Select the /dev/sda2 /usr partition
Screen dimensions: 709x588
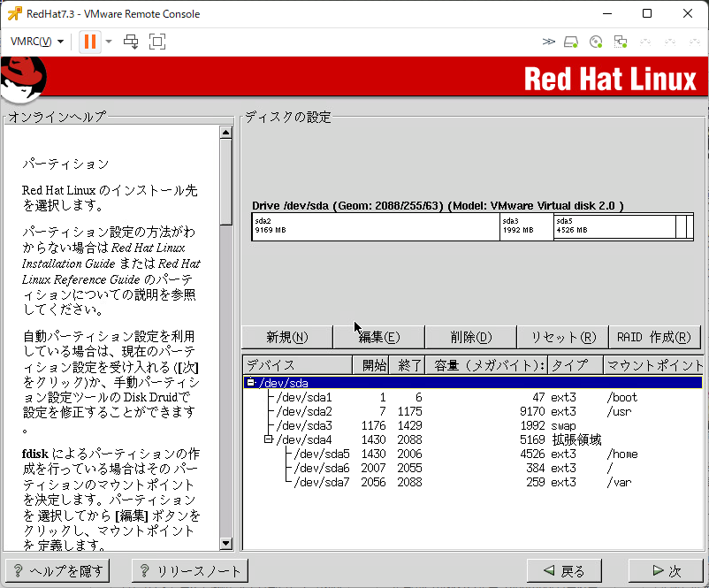click(472, 411)
